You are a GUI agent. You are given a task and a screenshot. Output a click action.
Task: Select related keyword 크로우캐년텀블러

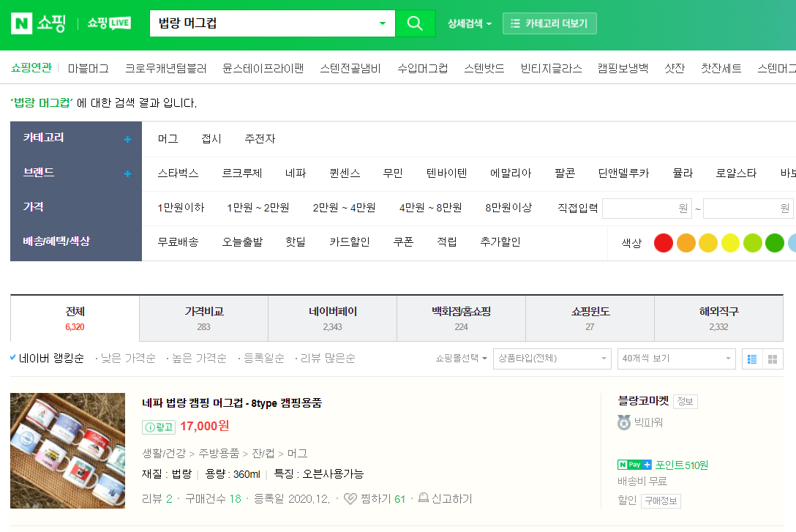(166, 69)
